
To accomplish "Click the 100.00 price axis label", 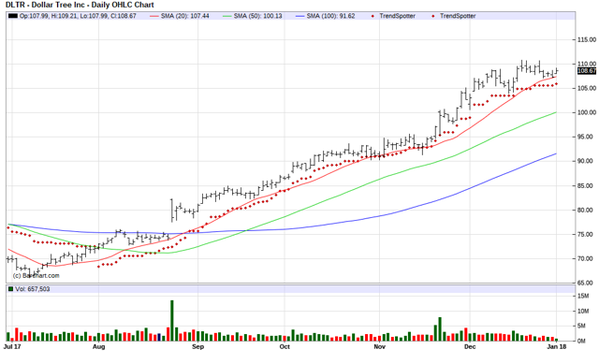I will (587, 112).
